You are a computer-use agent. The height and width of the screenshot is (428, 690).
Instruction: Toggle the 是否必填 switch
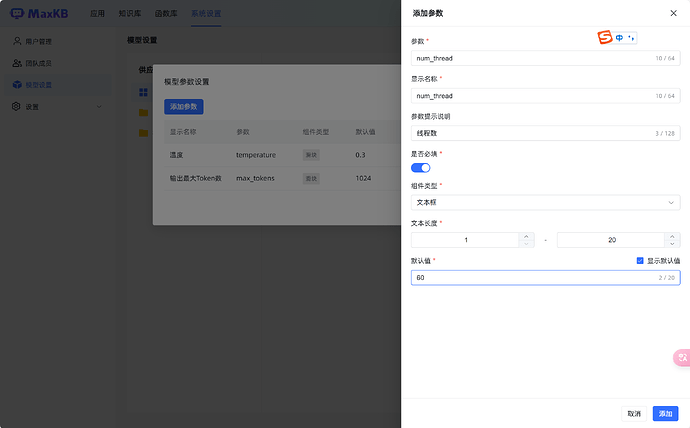[420, 168]
